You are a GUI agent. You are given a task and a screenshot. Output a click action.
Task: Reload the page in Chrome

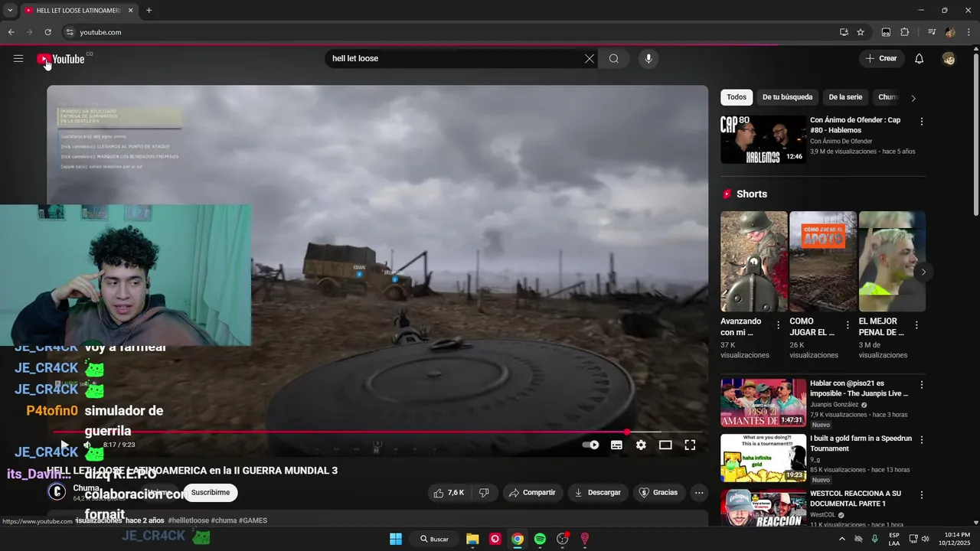47,32
